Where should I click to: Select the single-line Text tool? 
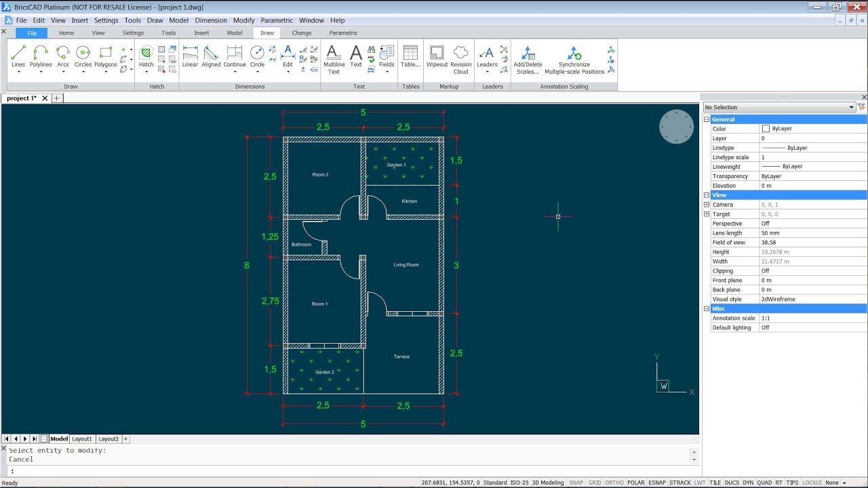coord(356,57)
